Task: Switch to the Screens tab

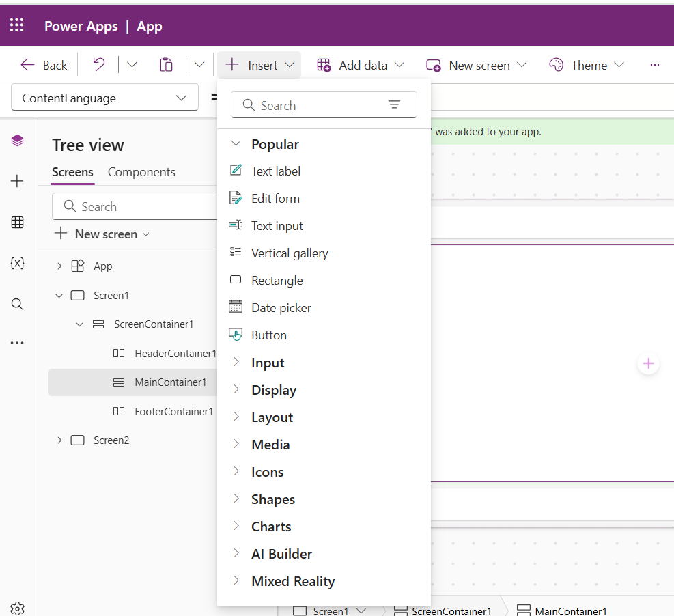Action: tap(72, 172)
